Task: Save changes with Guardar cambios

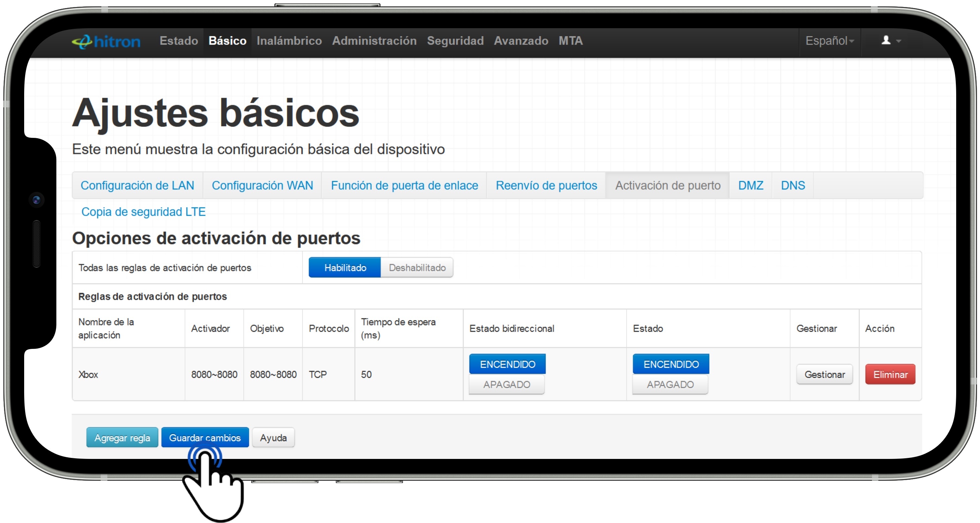Action: (x=205, y=437)
